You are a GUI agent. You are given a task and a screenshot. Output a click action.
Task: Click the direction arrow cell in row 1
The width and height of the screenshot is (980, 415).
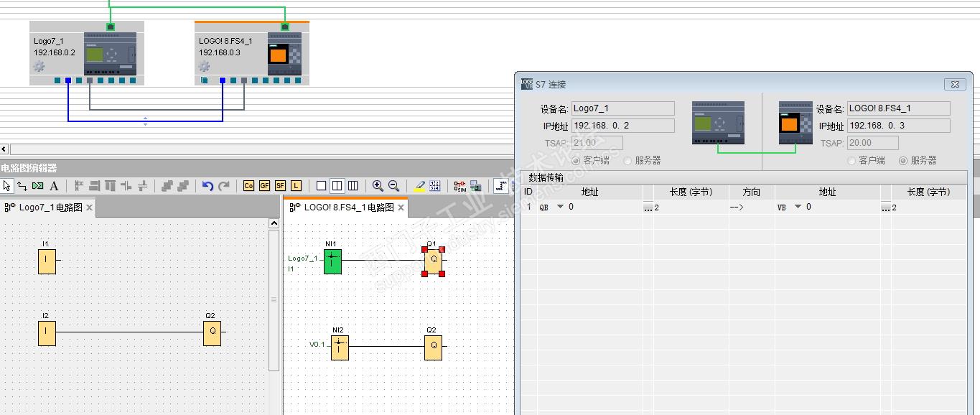(x=752, y=207)
